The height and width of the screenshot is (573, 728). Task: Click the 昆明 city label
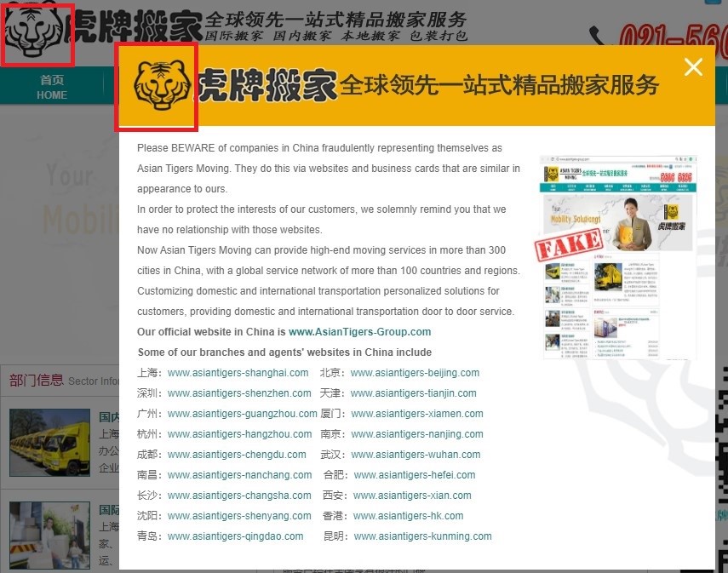333,536
